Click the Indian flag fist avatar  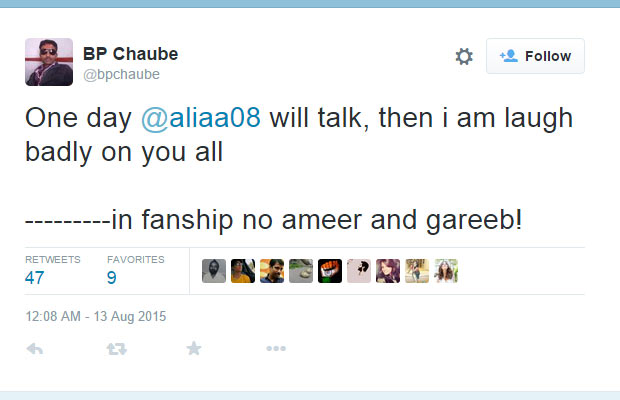coord(330,271)
